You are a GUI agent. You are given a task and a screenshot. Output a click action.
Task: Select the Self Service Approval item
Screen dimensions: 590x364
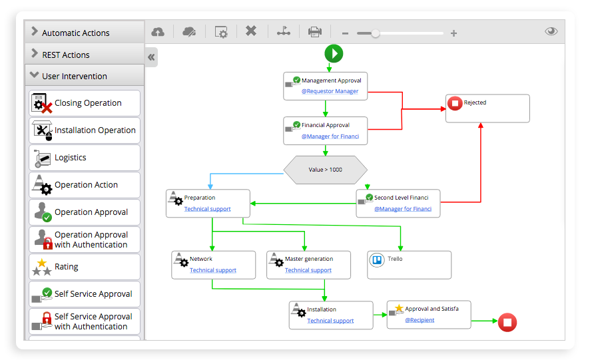click(85, 294)
